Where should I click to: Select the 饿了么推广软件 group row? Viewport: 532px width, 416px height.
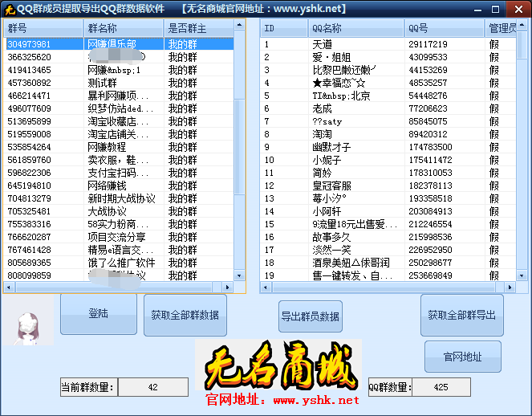click(x=119, y=263)
